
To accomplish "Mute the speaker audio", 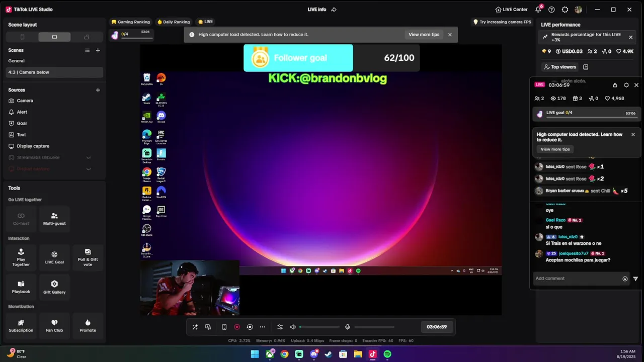I will pos(293,327).
